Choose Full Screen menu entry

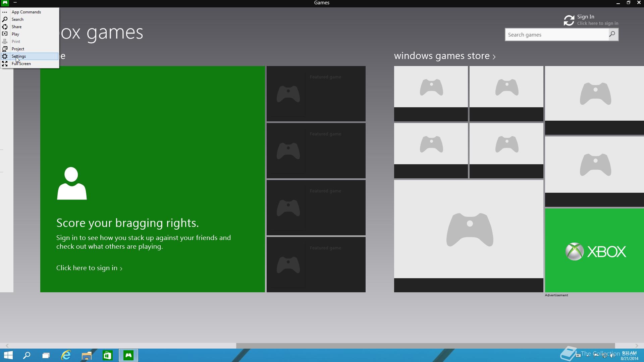tap(30, 64)
